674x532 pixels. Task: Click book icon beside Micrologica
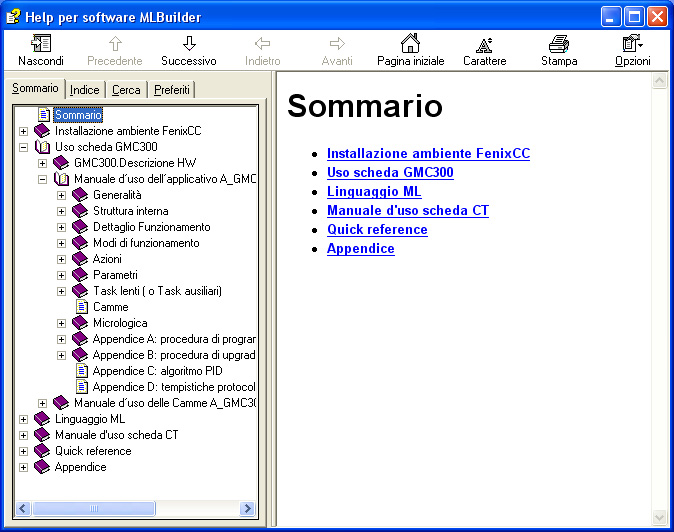click(80, 323)
